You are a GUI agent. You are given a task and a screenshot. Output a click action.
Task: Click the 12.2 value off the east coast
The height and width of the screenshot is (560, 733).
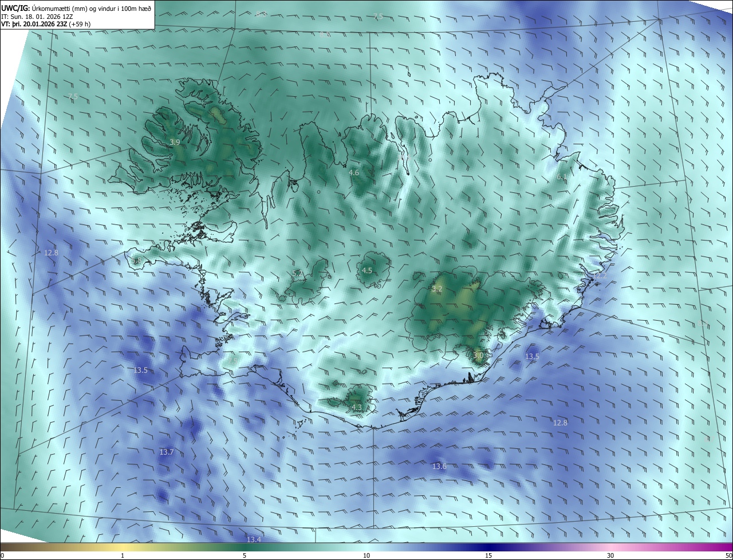click(x=600, y=275)
